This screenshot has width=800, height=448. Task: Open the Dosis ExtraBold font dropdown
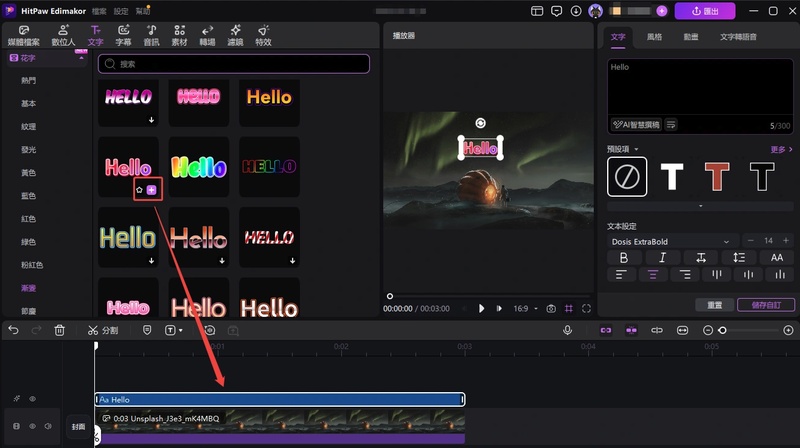(x=670, y=241)
